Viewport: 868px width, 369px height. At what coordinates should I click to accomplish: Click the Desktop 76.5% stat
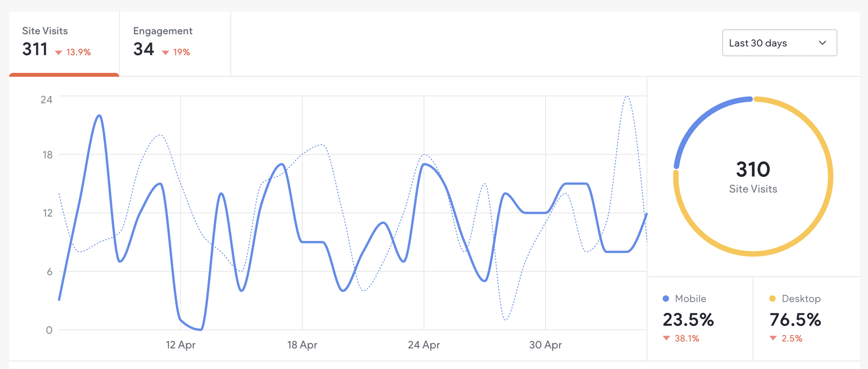click(x=795, y=320)
